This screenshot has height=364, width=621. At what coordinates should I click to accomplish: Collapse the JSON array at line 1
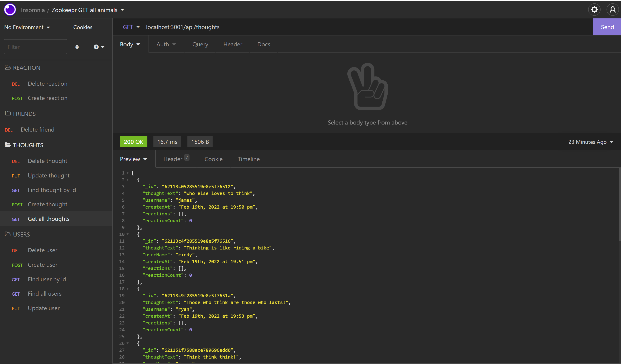pos(127,173)
